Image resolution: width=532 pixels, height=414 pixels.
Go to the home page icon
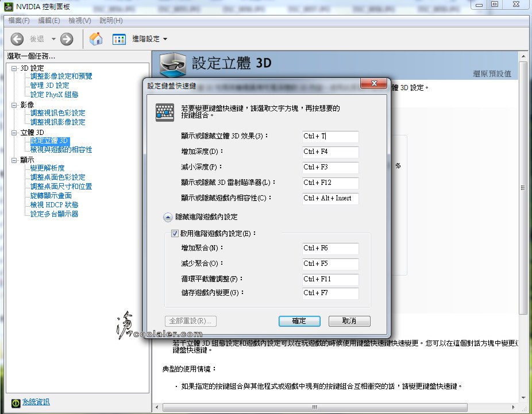[x=96, y=38]
